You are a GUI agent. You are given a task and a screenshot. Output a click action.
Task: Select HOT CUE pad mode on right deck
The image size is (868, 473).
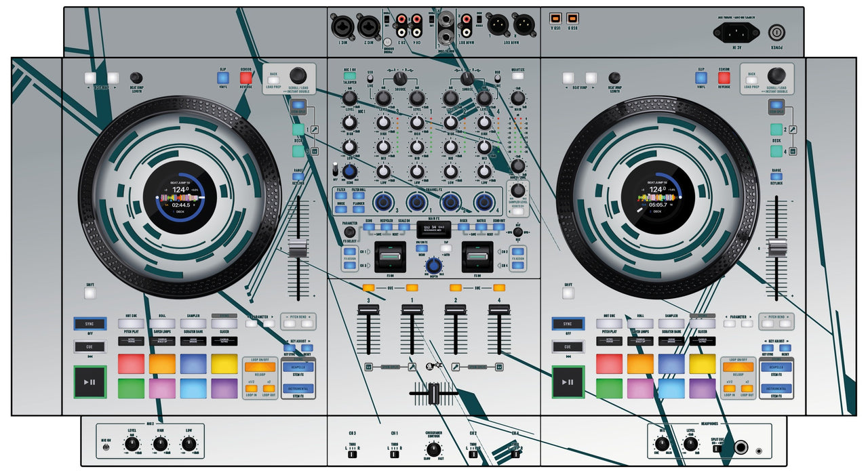point(609,324)
